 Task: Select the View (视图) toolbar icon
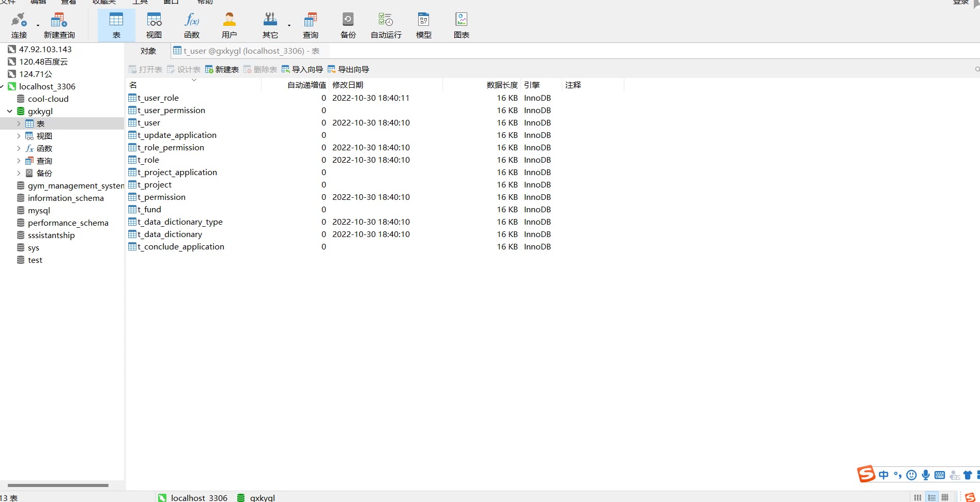click(154, 25)
